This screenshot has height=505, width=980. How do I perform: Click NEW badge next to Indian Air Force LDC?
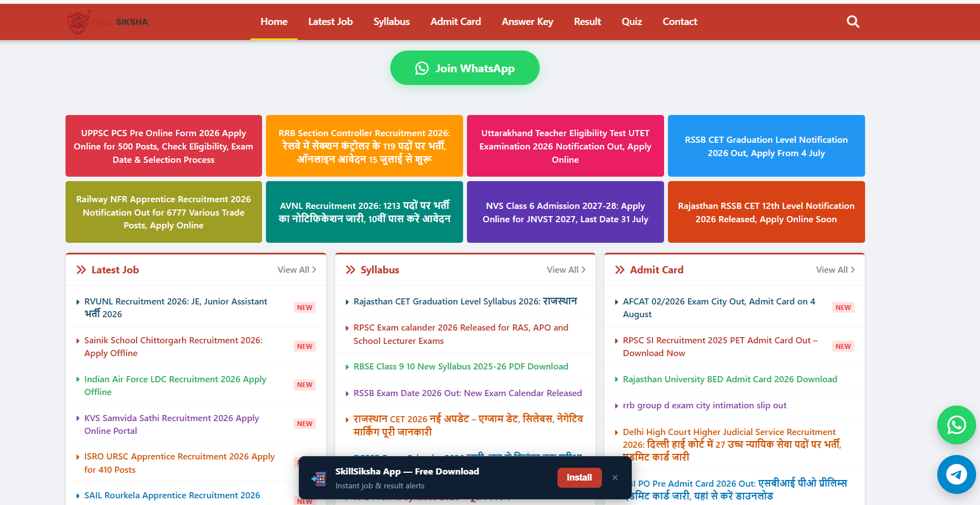pos(305,385)
